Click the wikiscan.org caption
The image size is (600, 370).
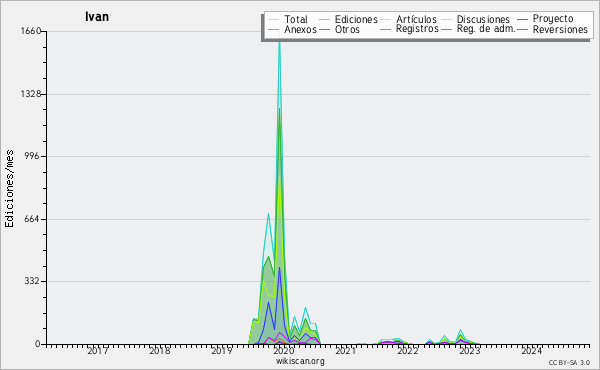(300, 361)
